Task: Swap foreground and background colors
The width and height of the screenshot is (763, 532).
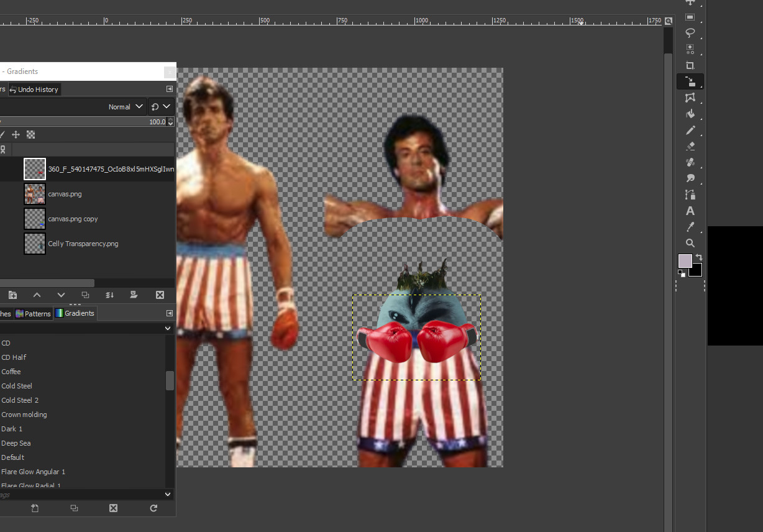Action: [699, 257]
